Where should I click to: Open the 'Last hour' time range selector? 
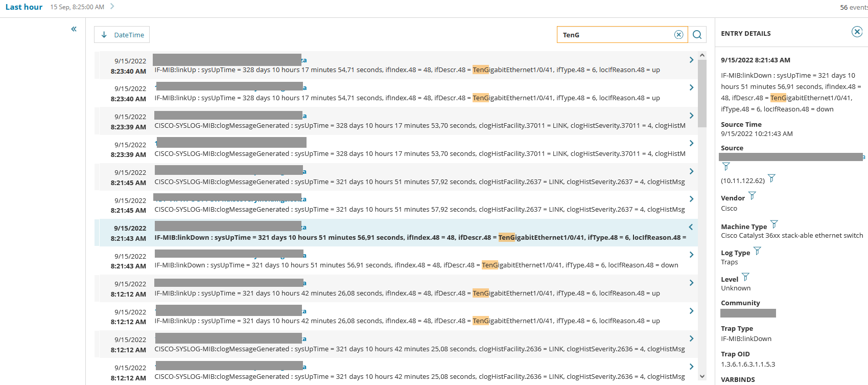pos(24,7)
